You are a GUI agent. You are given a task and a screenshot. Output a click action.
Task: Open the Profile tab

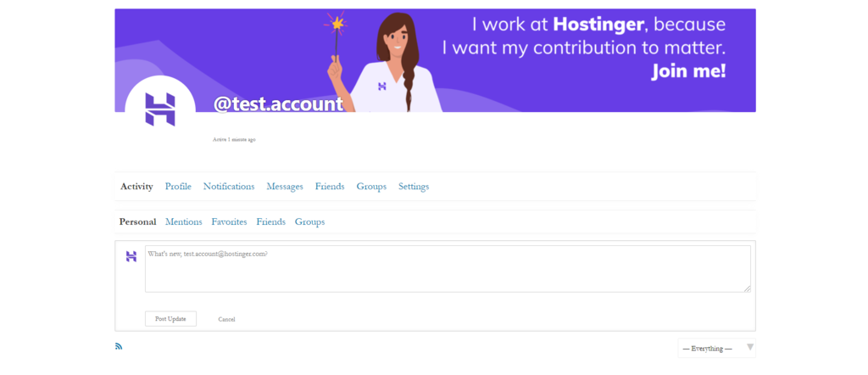(178, 187)
